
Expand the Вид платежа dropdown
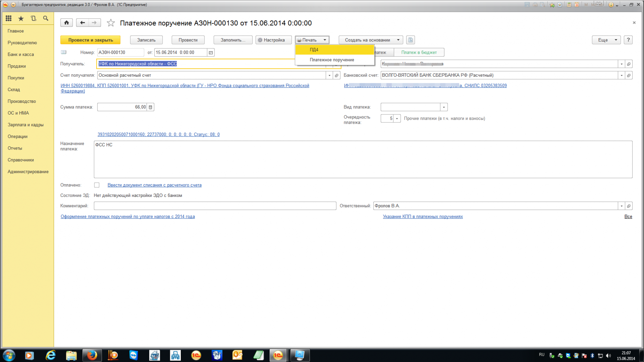(x=444, y=107)
